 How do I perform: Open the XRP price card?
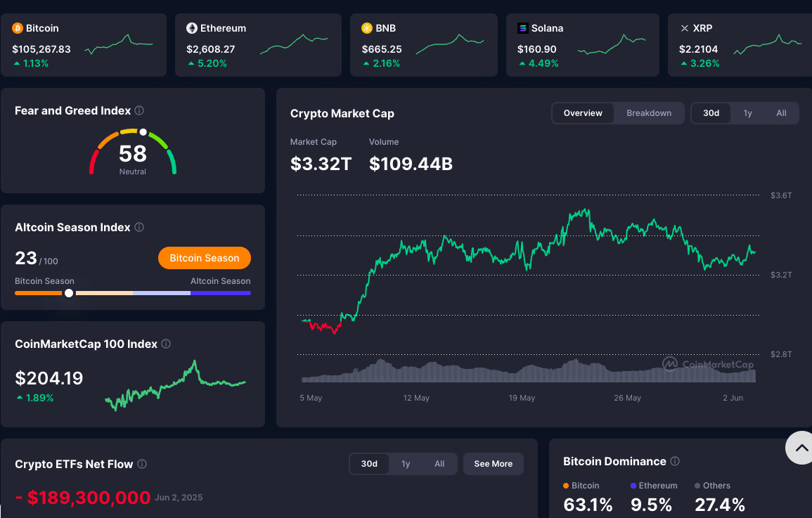tap(740, 45)
